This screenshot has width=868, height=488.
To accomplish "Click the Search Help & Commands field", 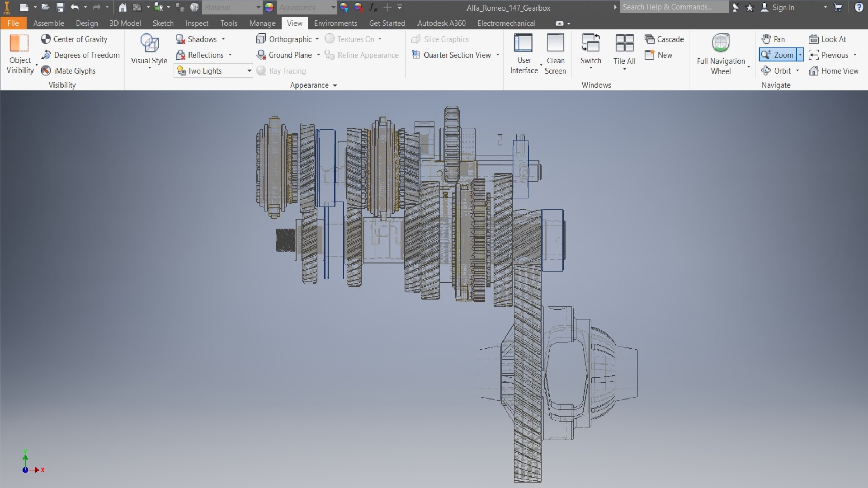I will [673, 7].
